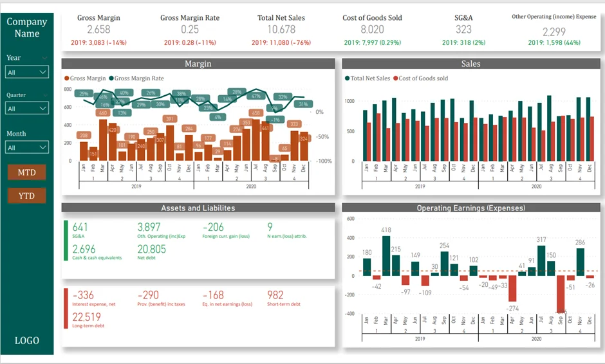This screenshot has height=364, width=605.
Task: Click the LOGO placeholder in sidebar
Action: click(x=26, y=340)
